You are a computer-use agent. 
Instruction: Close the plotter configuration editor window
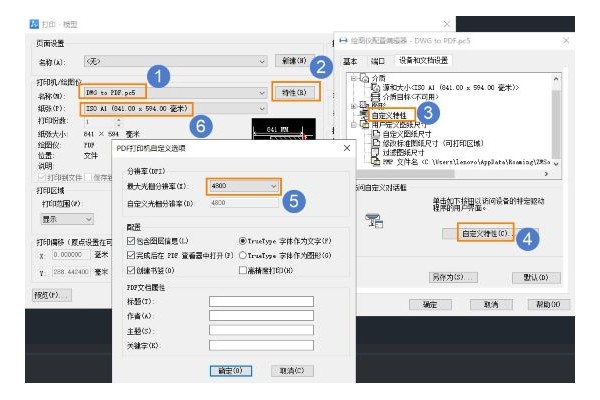coord(566,40)
